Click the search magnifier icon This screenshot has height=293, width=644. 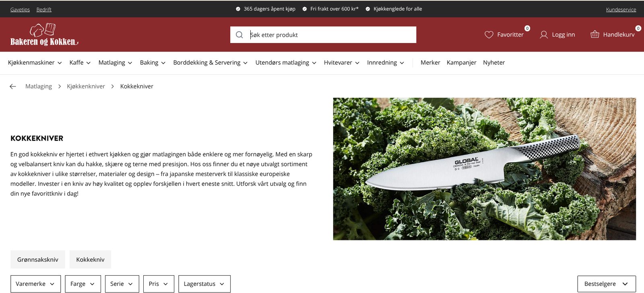tap(239, 35)
